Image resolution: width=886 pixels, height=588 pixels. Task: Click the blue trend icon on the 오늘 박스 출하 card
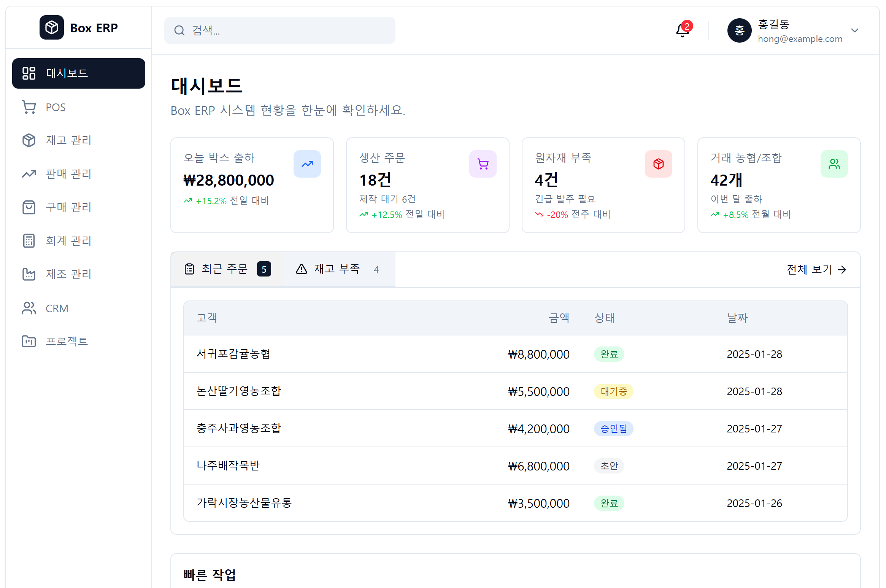(x=307, y=164)
